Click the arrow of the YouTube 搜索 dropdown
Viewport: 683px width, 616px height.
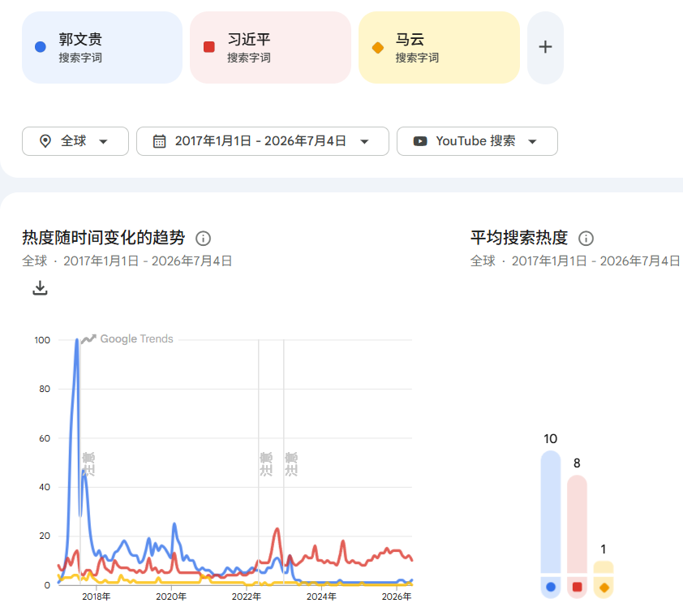[532, 142]
